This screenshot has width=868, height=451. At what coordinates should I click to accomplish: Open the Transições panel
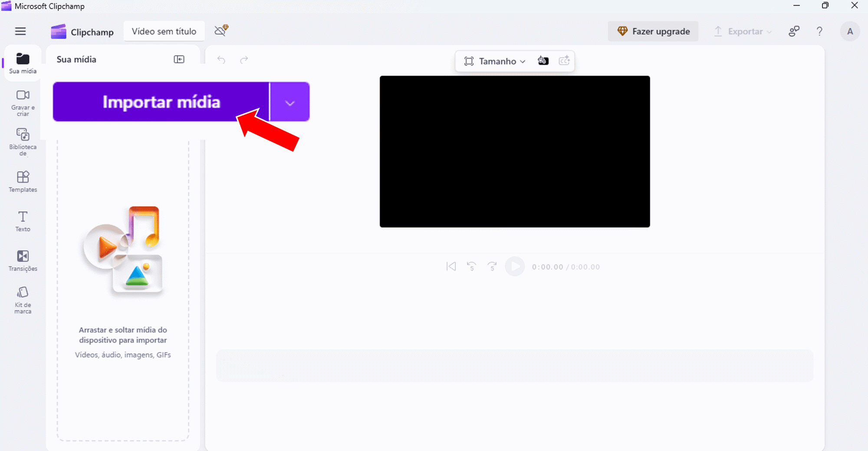pos(23,261)
